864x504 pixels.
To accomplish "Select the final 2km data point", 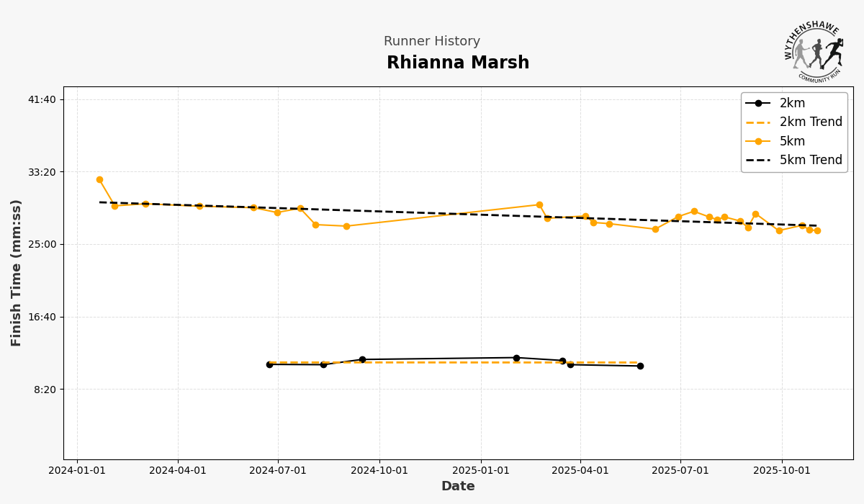I will [x=640, y=366].
